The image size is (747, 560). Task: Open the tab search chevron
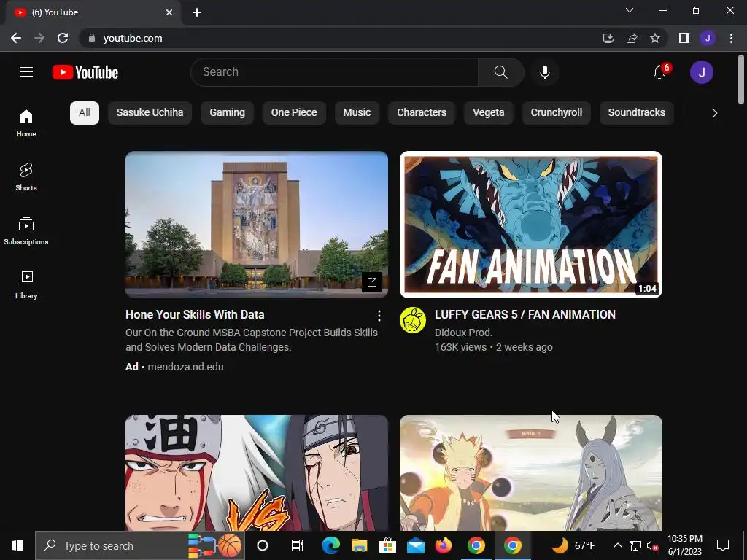coord(630,10)
